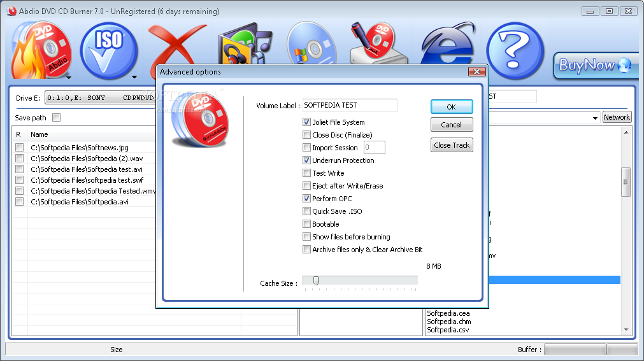The height and width of the screenshot is (361, 644).
Task: Click the Volume Label input field
Action: click(350, 105)
